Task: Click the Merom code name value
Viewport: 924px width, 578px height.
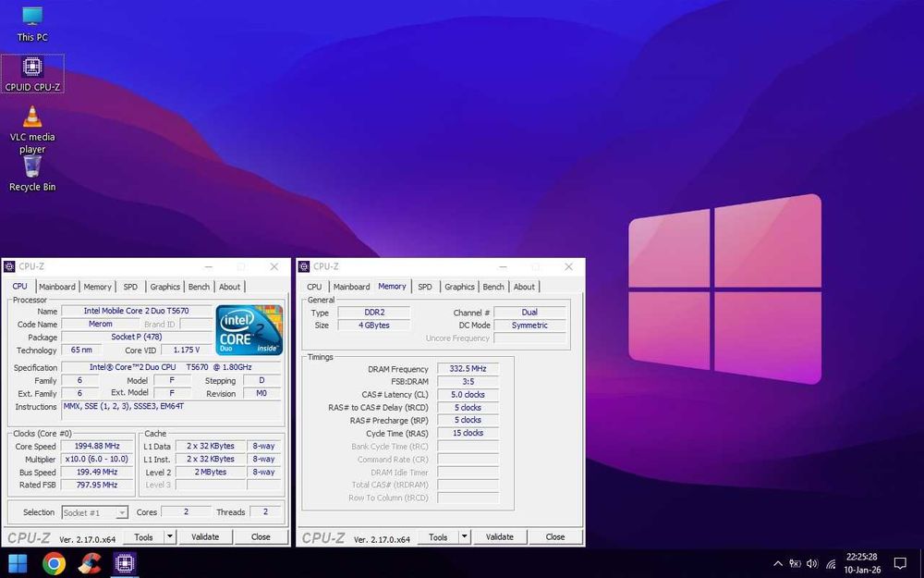Action: 100,324
